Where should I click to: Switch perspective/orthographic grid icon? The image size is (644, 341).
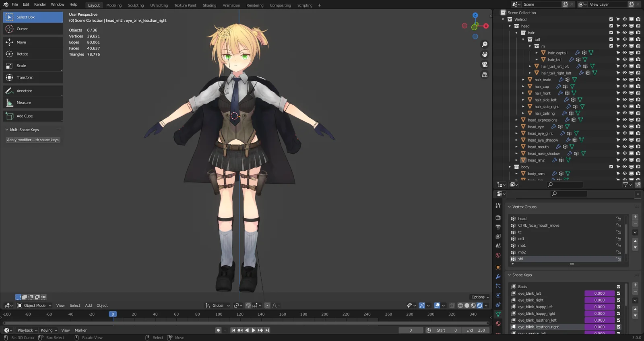[x=485, y=74]
